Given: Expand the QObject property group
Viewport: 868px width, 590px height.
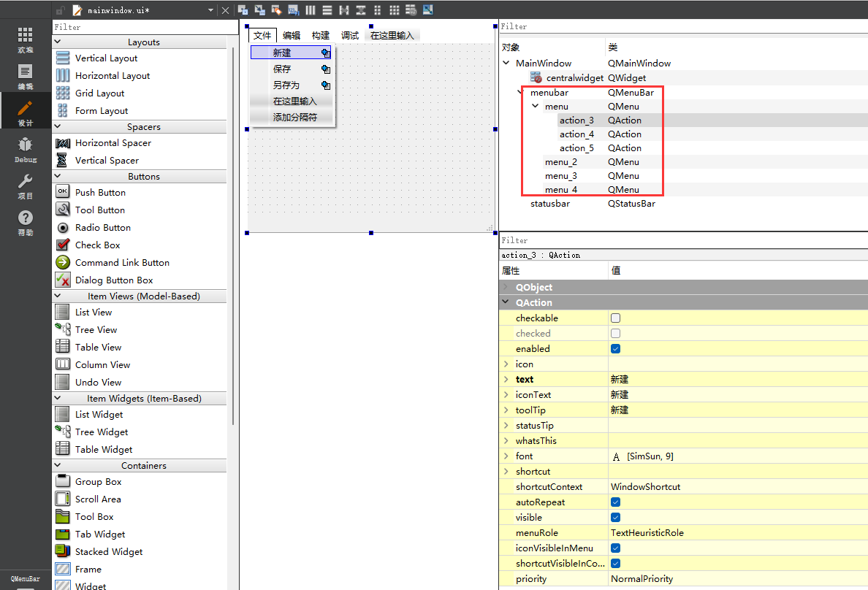Looking at the screenshot, I should point(506,287).
